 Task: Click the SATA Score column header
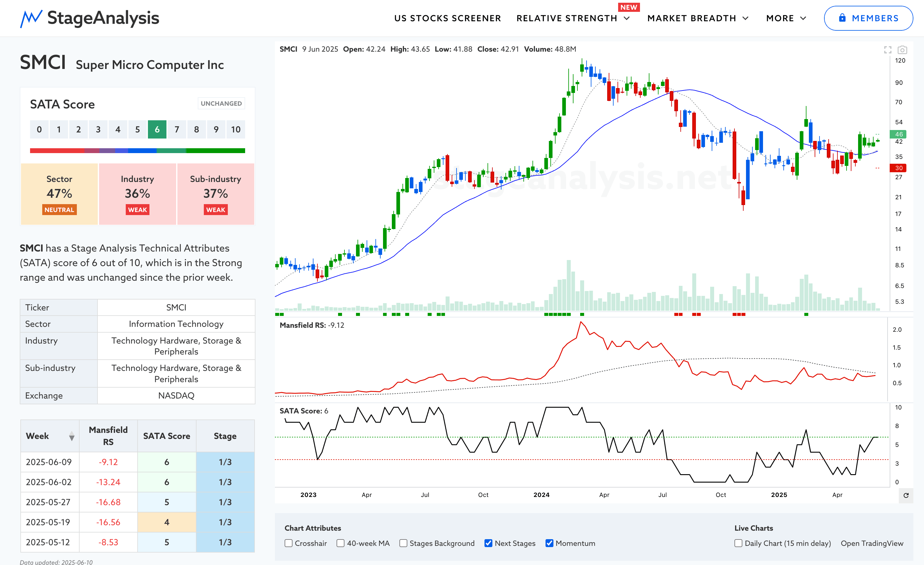point(166,436)
